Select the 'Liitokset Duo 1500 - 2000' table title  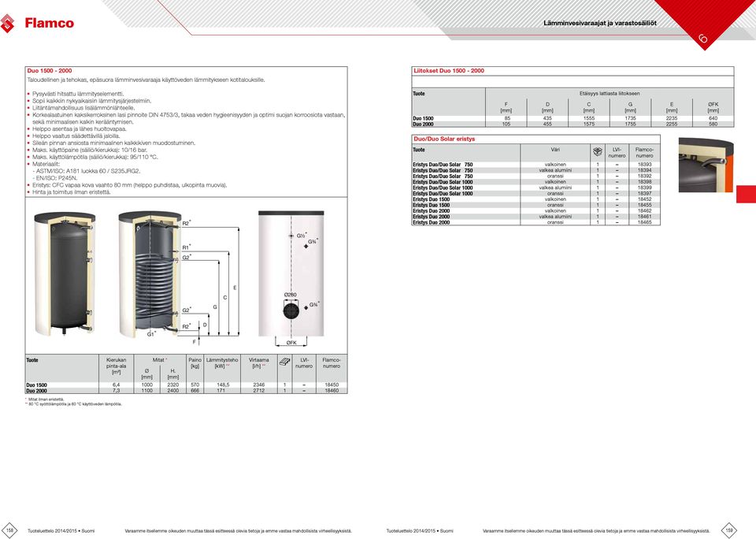[449, 70]
